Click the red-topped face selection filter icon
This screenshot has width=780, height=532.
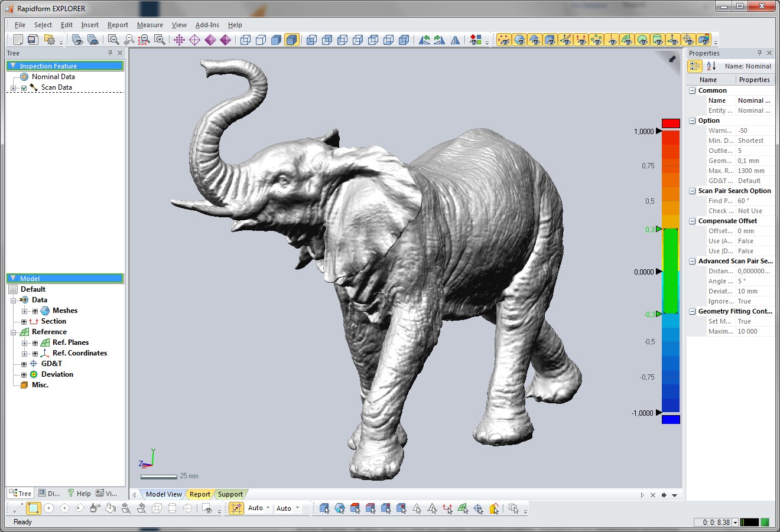pyautogui.click(x=355, y=508)
